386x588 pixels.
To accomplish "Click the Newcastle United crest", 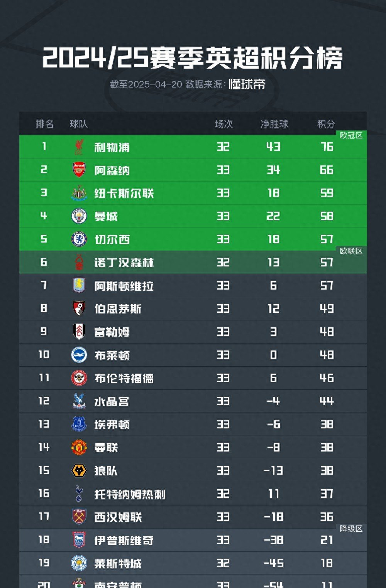I will pyautogui.click(x=79, y=193).
